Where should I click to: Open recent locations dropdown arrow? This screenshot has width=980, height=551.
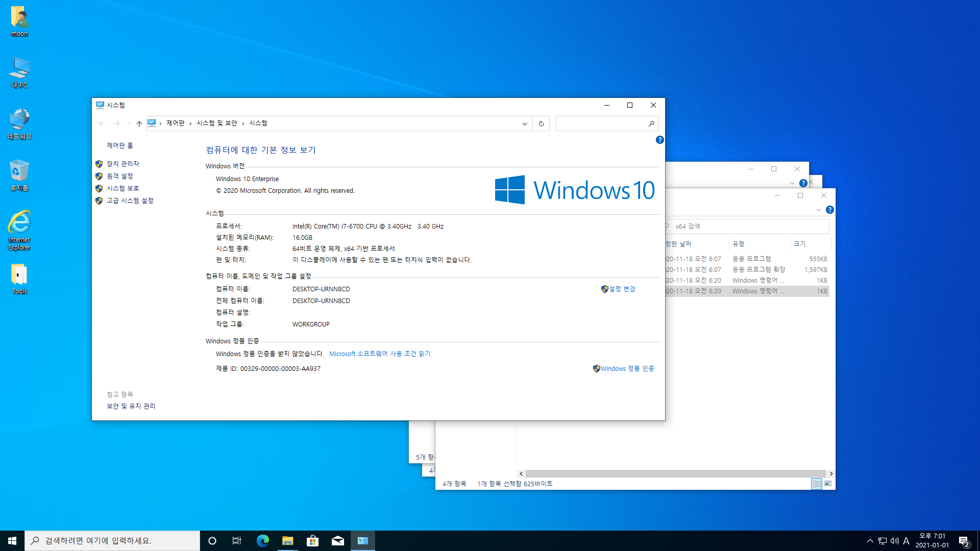point(129,123)
